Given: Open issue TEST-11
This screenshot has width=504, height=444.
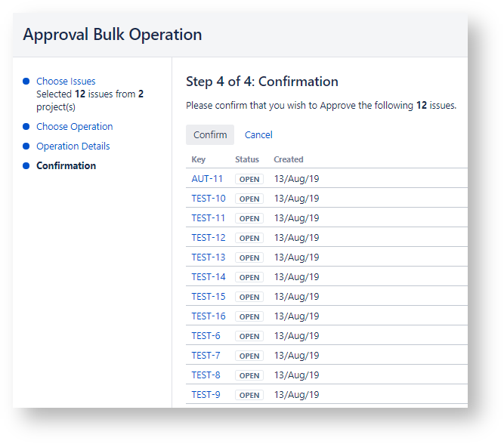Looking at the screenshot, I should pyautogui.click(x=209, y=218).
